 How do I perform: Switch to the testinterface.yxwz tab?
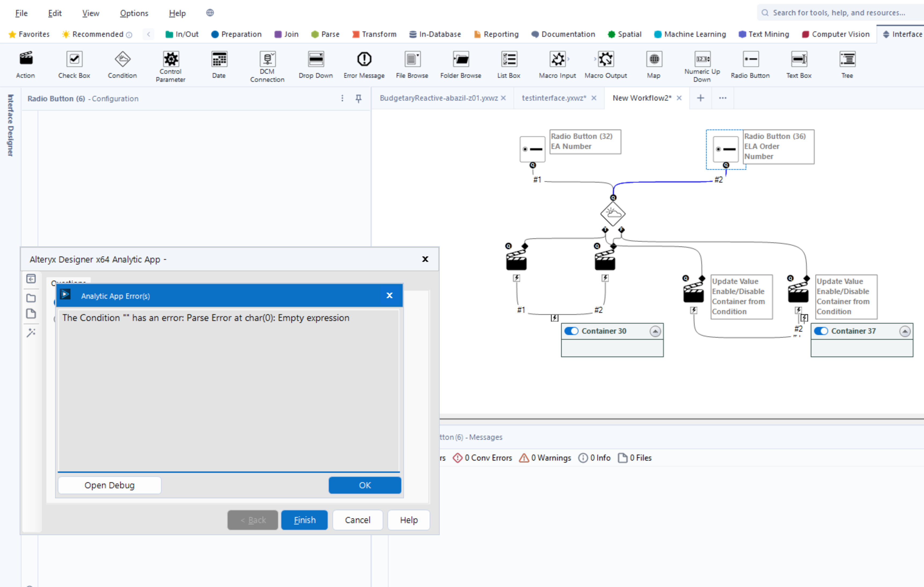[553, 98]
